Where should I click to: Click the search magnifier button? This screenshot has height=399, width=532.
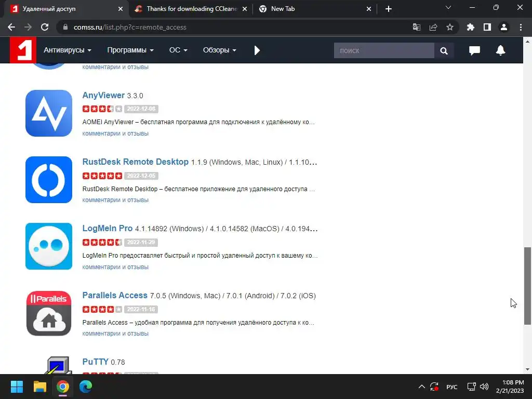pyautogui.click(x=444, y=50)
